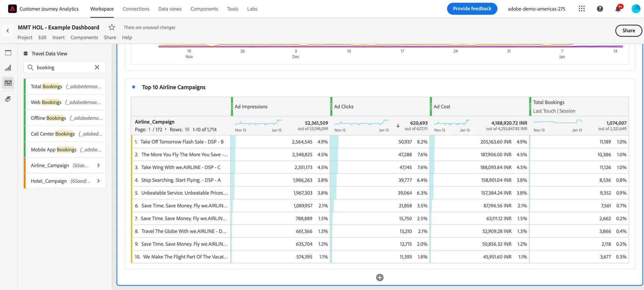Open the Components icon in left rail

pyautogui.click(x=8, y=83)
